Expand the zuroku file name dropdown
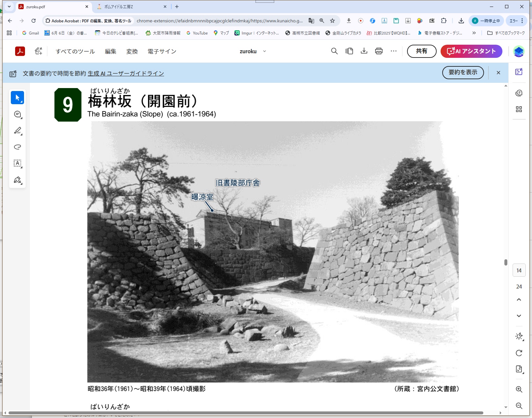Screen dimensions: 532x418 (x=264, y=51)
